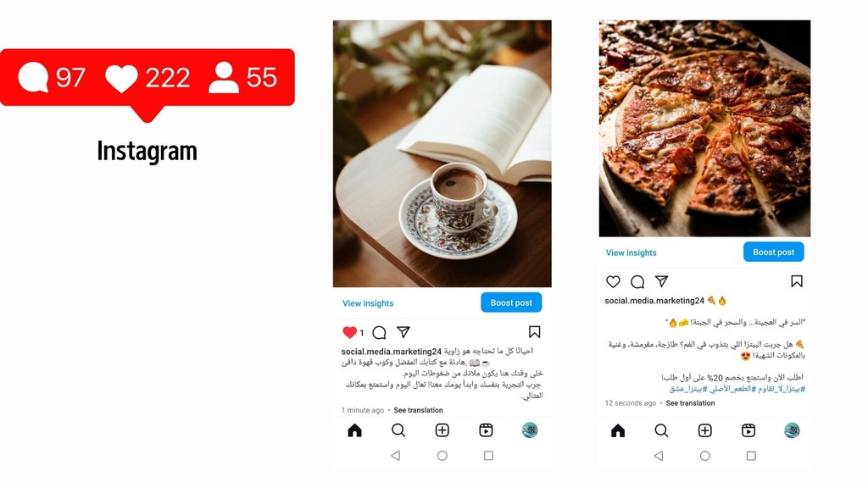
Task: Bookmark the pizza post
Action: pyautogui.click(x=797, y=281)
